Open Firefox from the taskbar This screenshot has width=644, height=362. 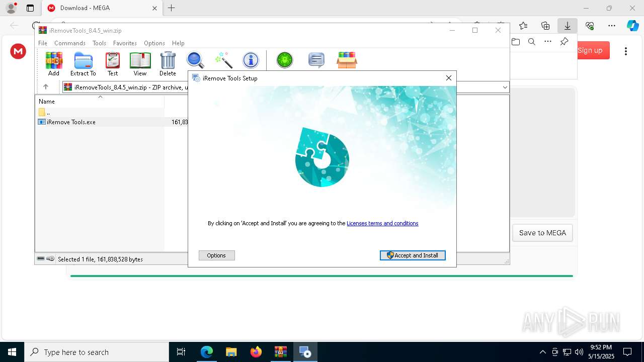(256, 352)
